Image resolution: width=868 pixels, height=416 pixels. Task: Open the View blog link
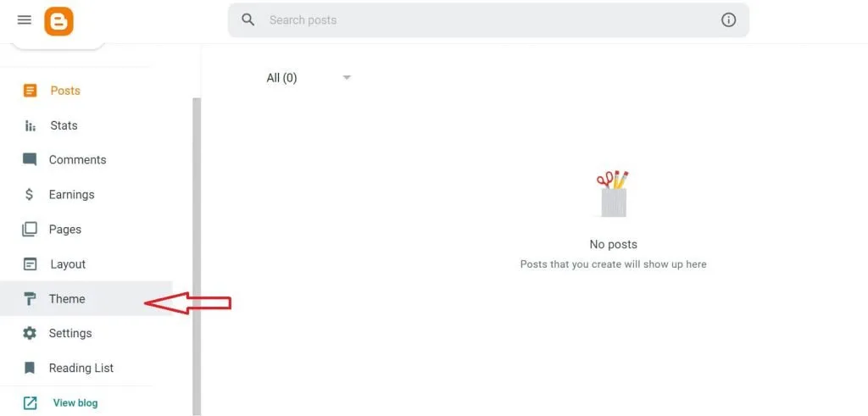click(x=75, y=402)
